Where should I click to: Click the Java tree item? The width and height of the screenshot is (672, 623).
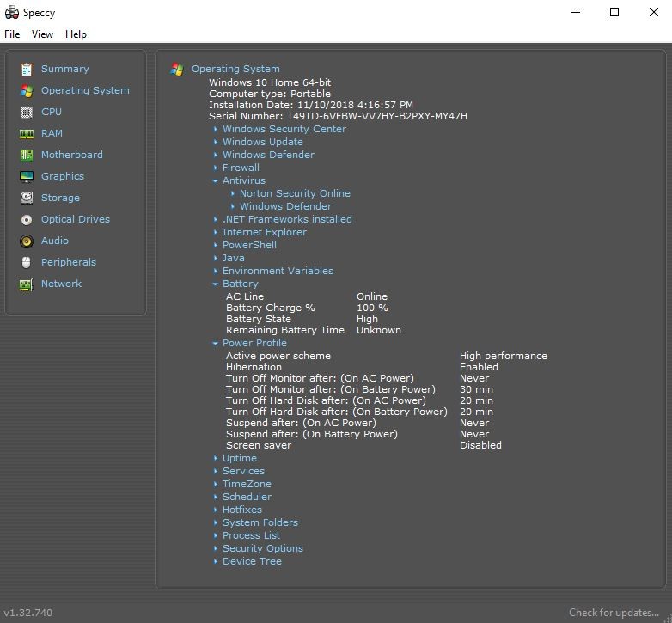click(234, 258)
